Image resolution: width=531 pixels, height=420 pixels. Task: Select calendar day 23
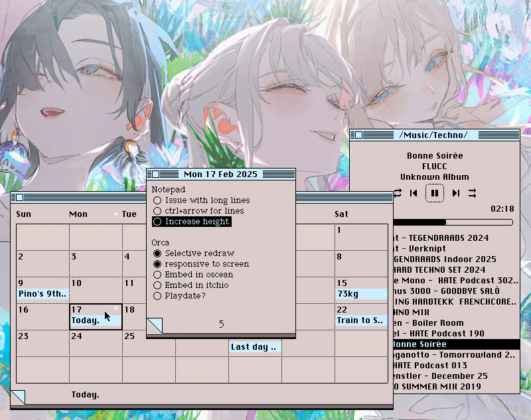coord(42,344)
